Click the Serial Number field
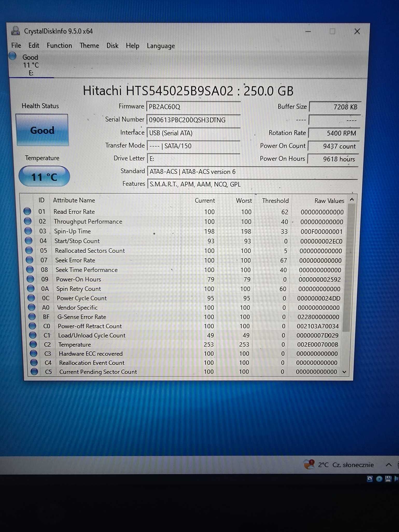The width and height of the screenshot is (399, 532). [x=193, y=120]
